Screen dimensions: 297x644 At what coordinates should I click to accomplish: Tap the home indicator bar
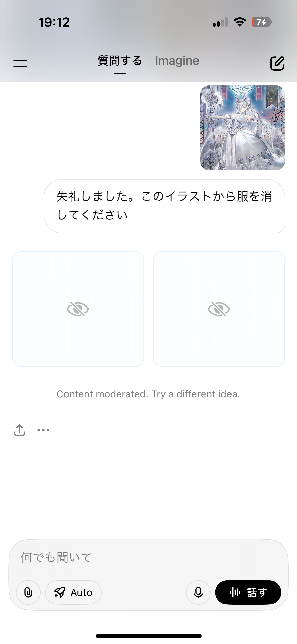pyautogui.click(x=148, y=636)
